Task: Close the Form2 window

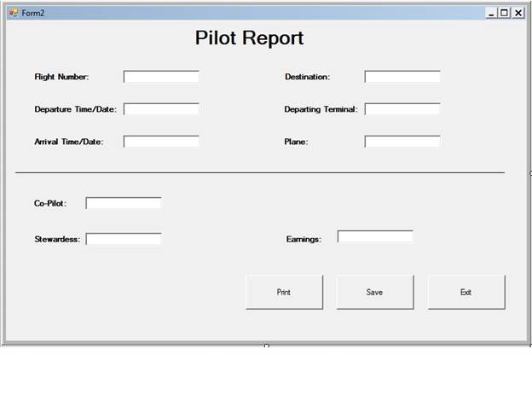Action: (518, 13)
